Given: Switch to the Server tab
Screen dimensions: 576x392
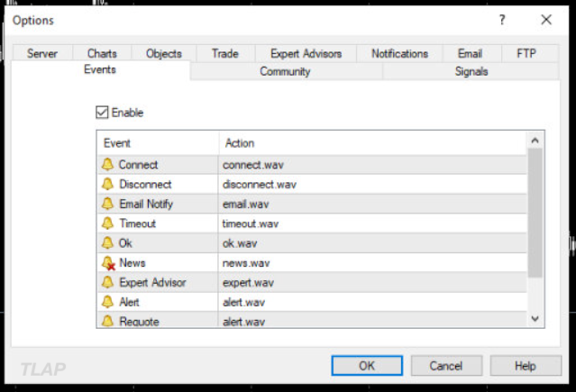Looking at the screenshot, I should coord(42,54).
